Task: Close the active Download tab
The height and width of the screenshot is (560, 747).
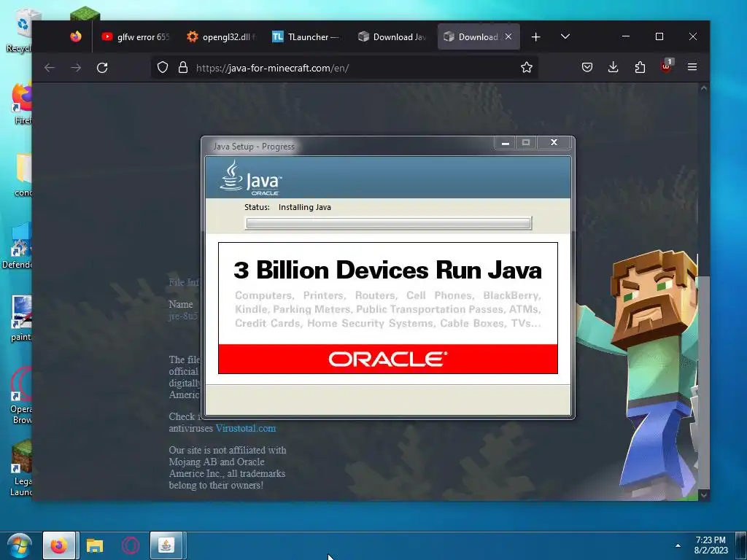Action: click(x=508, y=36)
